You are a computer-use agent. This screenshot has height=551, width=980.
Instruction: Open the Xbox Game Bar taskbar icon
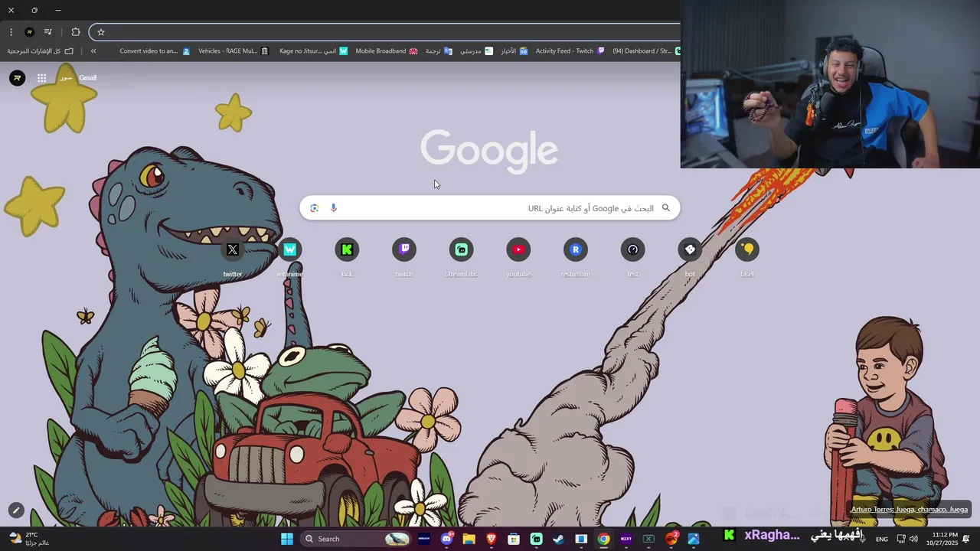(649, 539)
